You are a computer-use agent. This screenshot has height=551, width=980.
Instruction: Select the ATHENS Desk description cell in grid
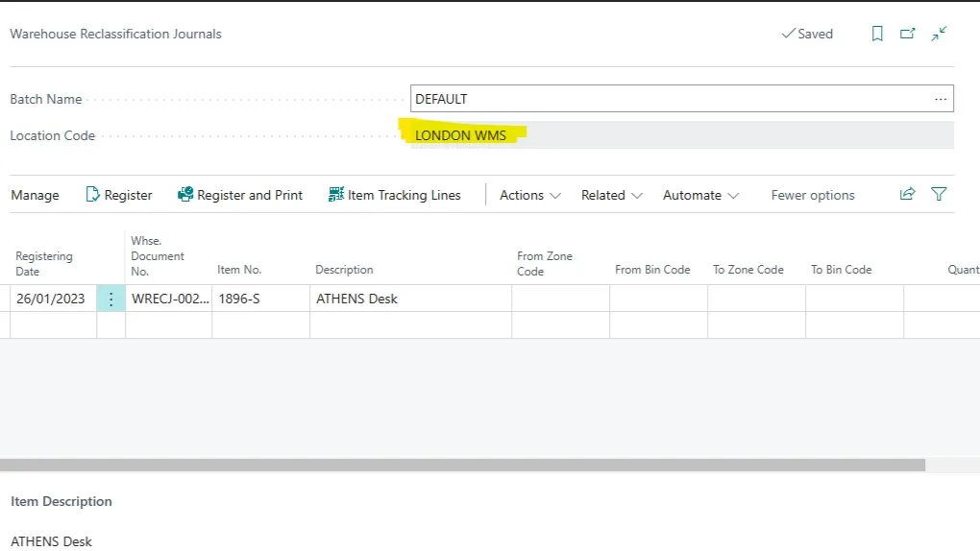click(410, 299)
